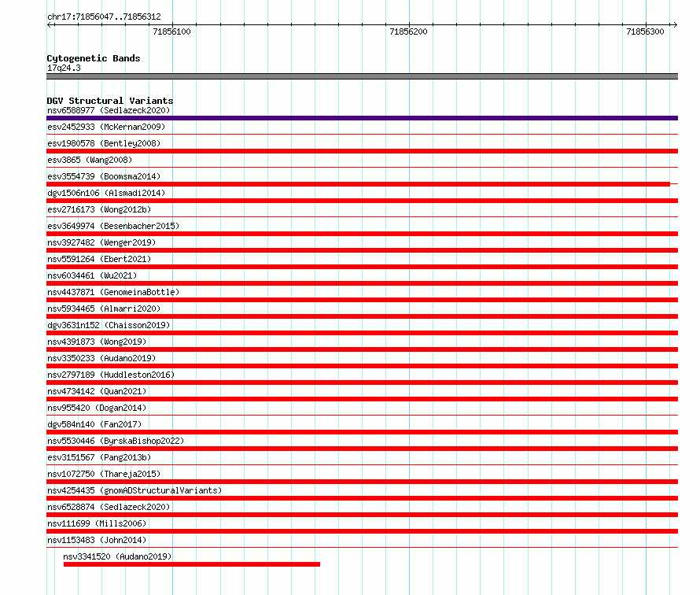The image size is (700, 595).
Task: Open variant nsv4437871 (GenomeinaBottle)
Action: pyautogui.click(x=113, y=292)
